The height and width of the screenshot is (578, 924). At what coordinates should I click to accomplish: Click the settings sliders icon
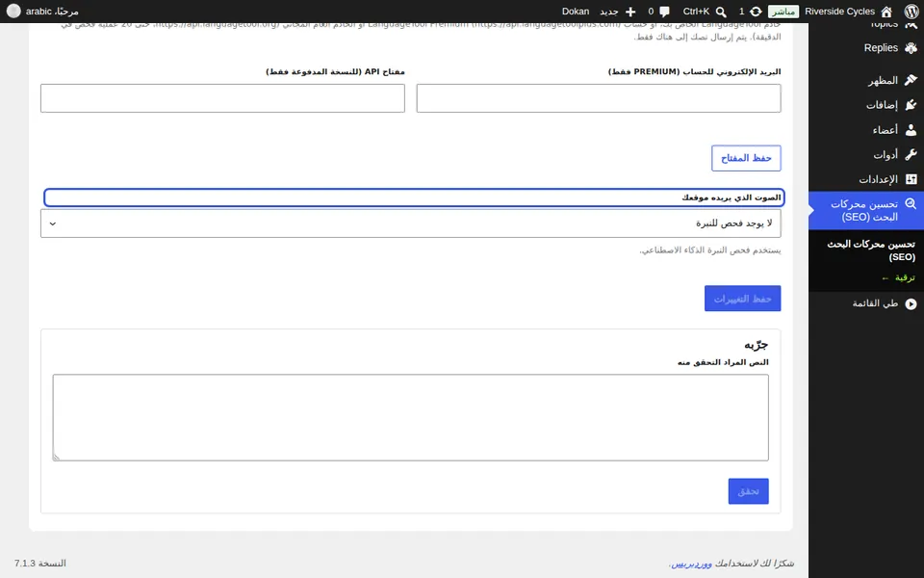point(911,179)
